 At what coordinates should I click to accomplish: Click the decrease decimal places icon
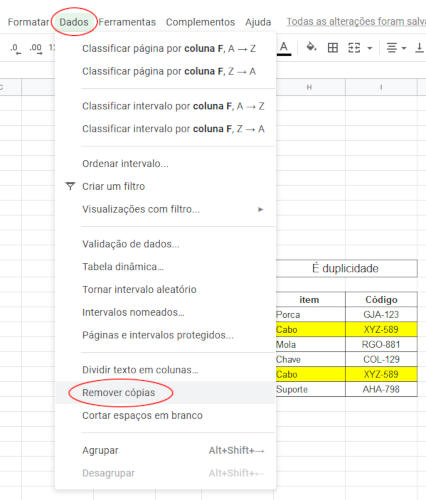point(15,48)
